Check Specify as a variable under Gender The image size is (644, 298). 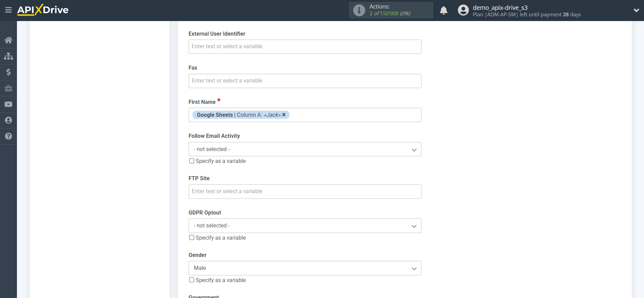[x=192, y=280]
